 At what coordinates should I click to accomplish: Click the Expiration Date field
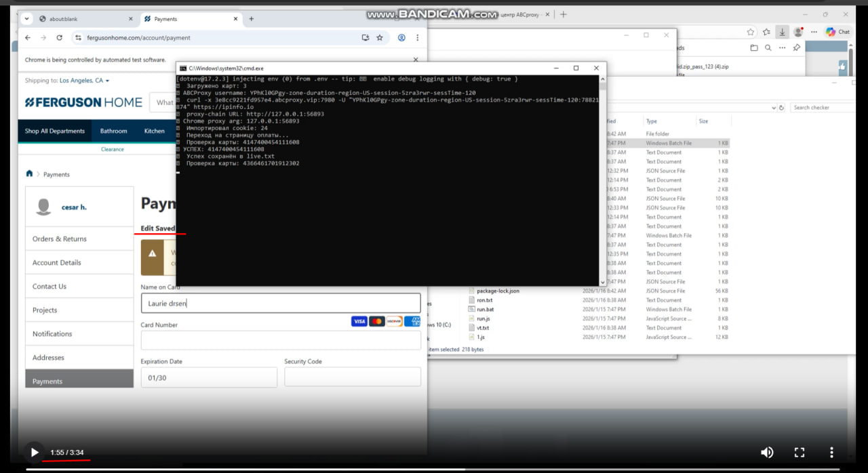pos(209,377)
